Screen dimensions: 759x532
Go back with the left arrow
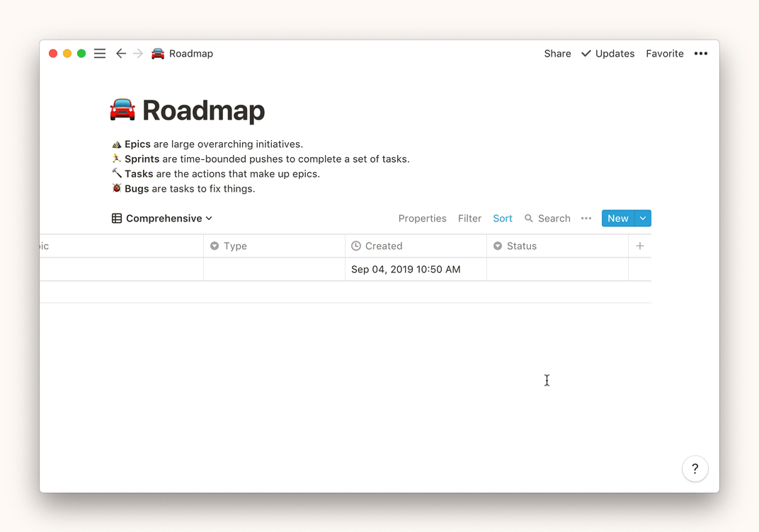pyautogui.click(x=121, y=54)
